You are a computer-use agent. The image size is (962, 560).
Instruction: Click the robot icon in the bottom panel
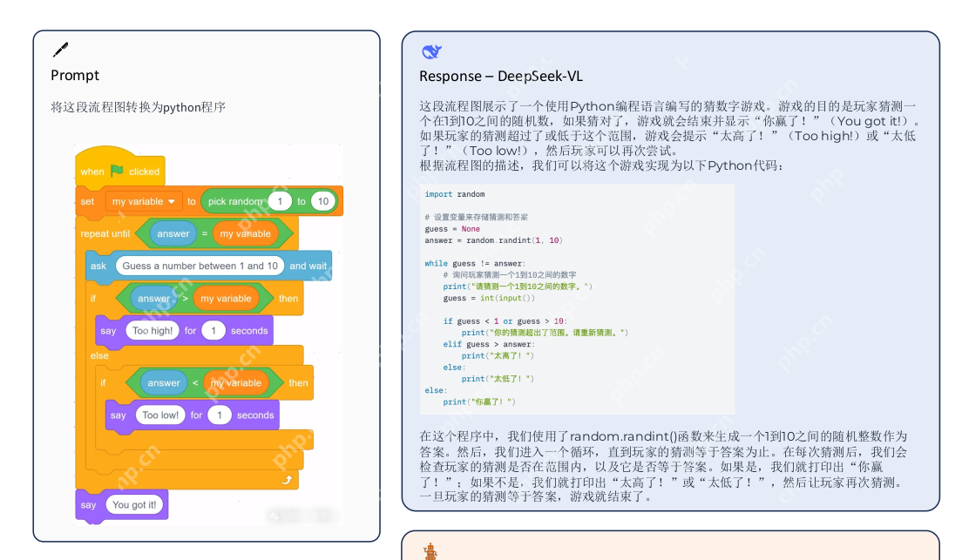click(430, 551)
